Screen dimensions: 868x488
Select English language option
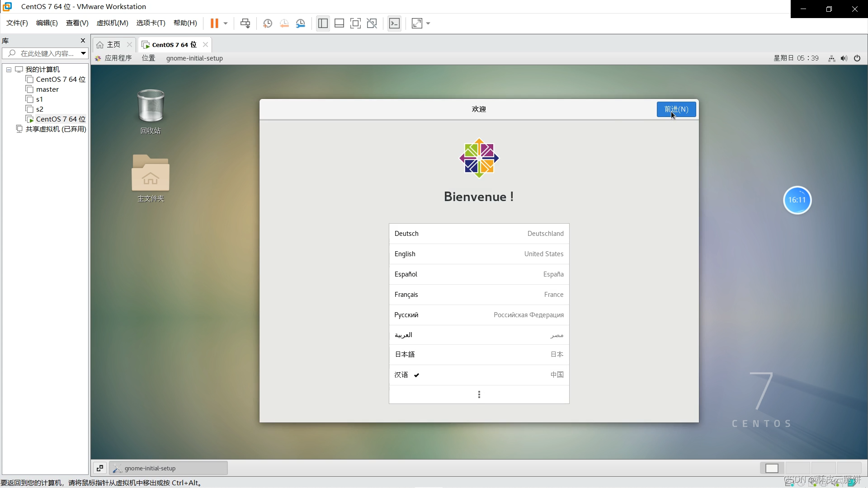click(x=479, y=254)
